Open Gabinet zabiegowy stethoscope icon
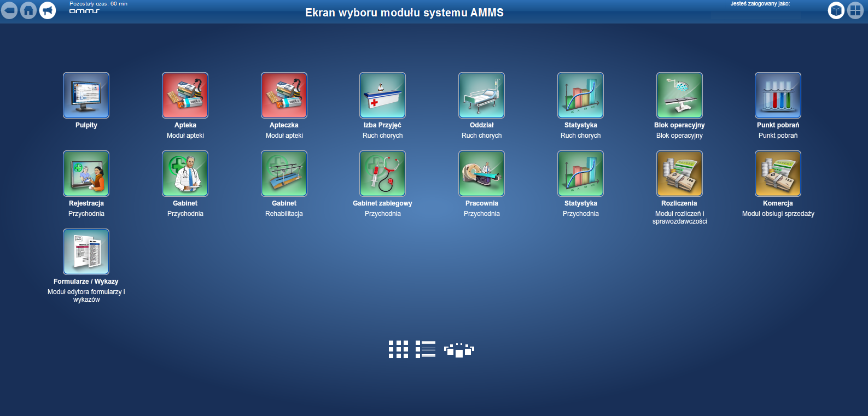The height and width of the screenshot is (416, 868). point(382,173)
